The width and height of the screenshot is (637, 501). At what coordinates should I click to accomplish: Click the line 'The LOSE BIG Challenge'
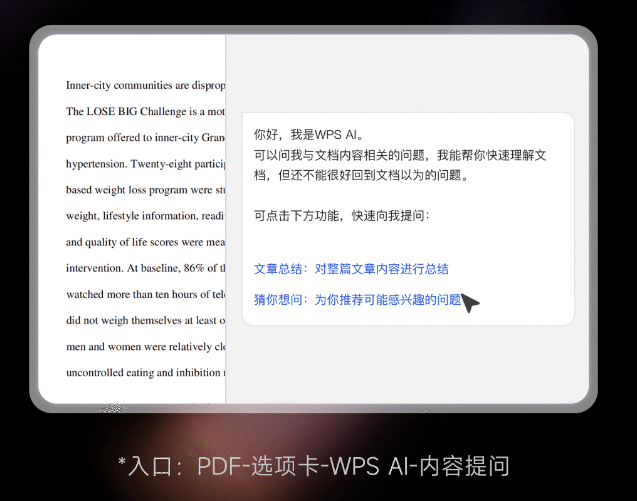[145, 111]
